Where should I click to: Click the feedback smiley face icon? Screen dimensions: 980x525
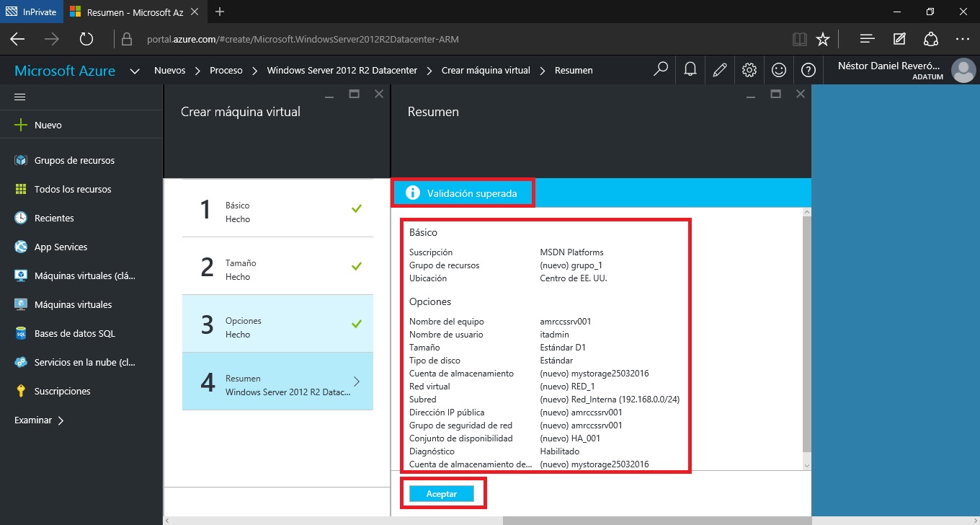778,70
